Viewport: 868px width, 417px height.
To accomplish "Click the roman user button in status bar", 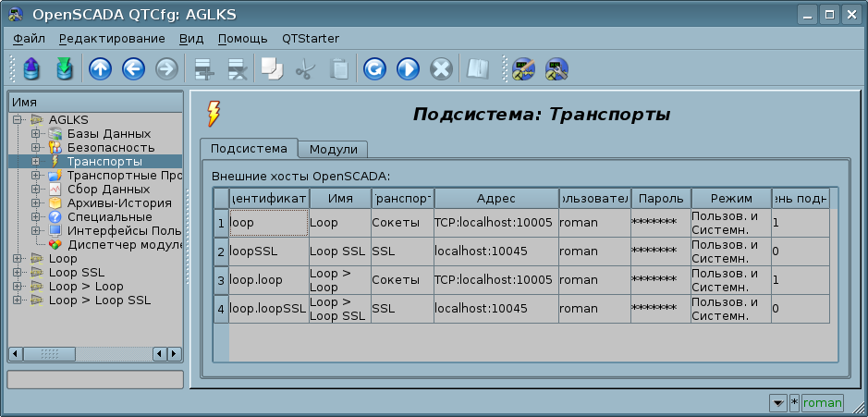I will [822, 403].
